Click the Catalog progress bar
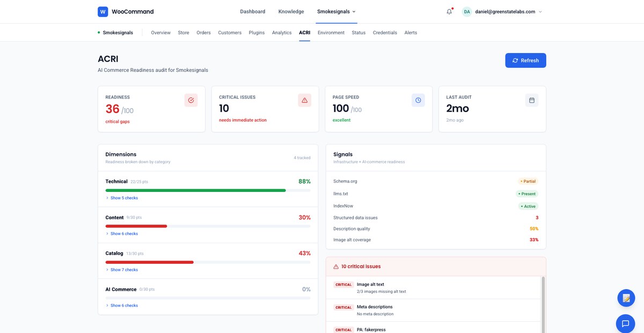Screen dimensions: 644x333 [x=208, y=262]
